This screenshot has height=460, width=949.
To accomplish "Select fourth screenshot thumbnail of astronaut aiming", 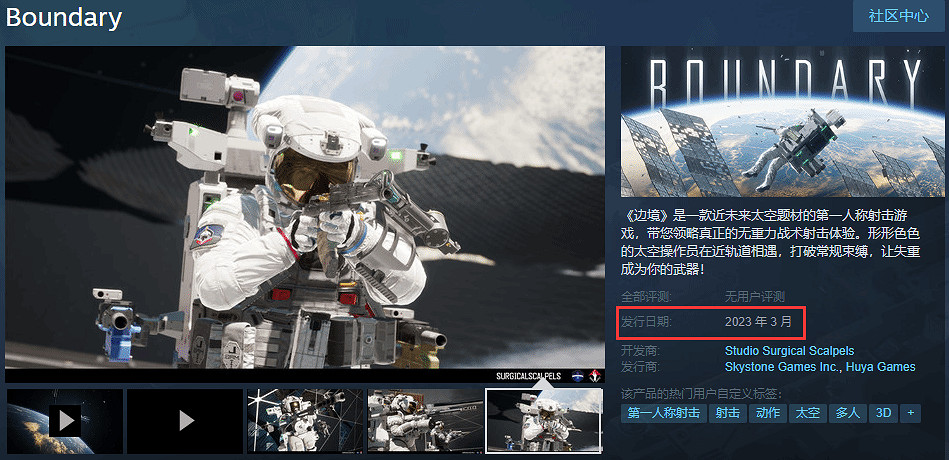I will pos(425,421).
